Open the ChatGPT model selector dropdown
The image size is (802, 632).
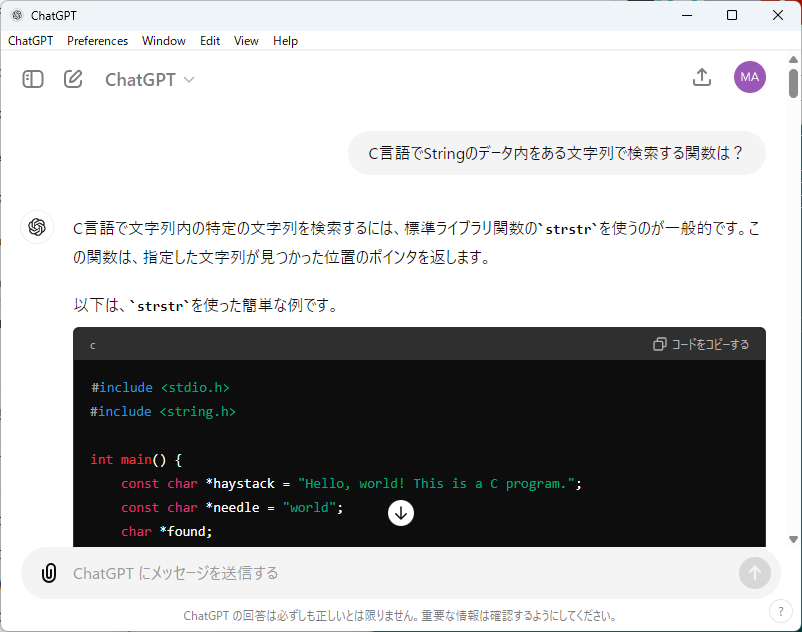click(150, 79)
